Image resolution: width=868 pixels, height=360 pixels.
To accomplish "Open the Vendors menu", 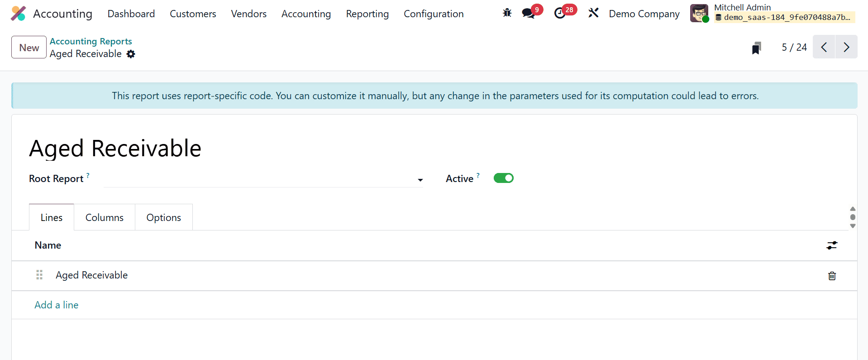I will [x=248, y=14].
